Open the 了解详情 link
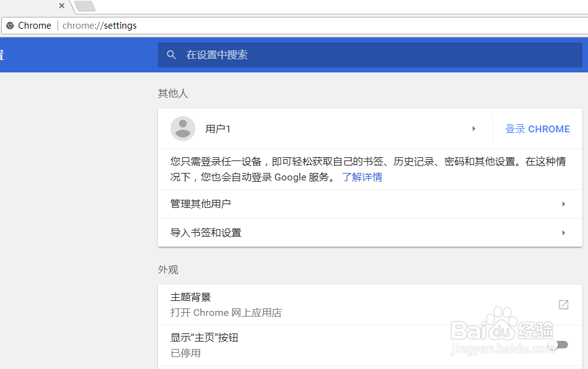The width and height of the screenshot is (588, 369). [x=362, y=177]
